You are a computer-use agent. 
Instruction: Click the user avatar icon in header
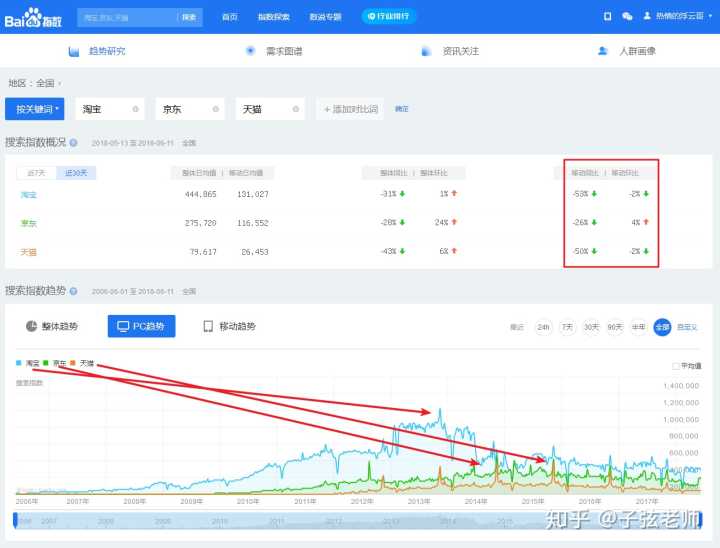point(647,16)
